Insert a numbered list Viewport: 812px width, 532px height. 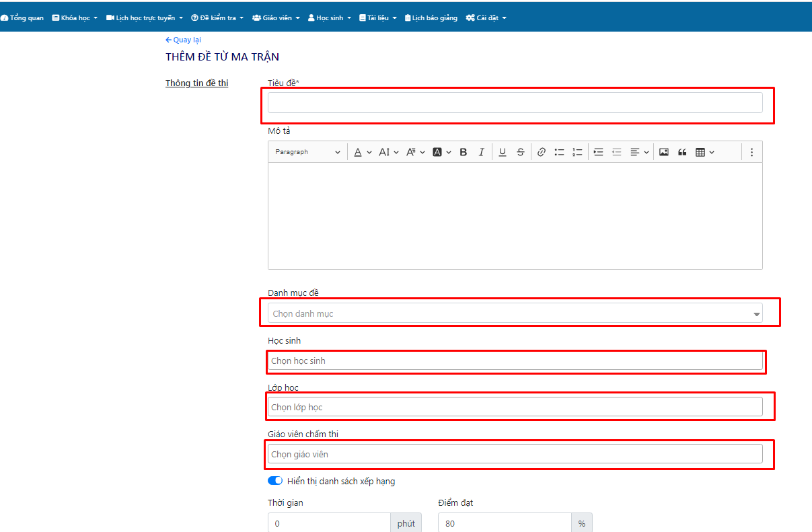click(x=577, y=152)
